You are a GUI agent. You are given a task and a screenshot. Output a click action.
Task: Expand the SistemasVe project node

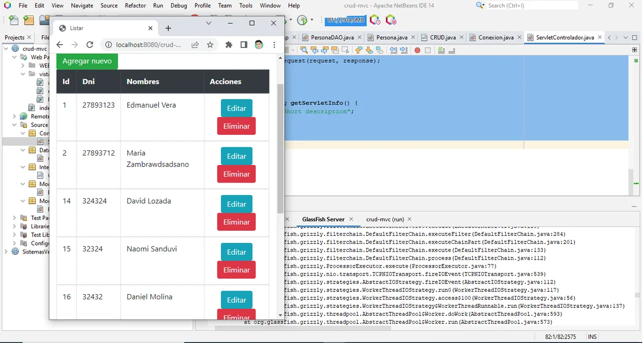coord(6,252)
